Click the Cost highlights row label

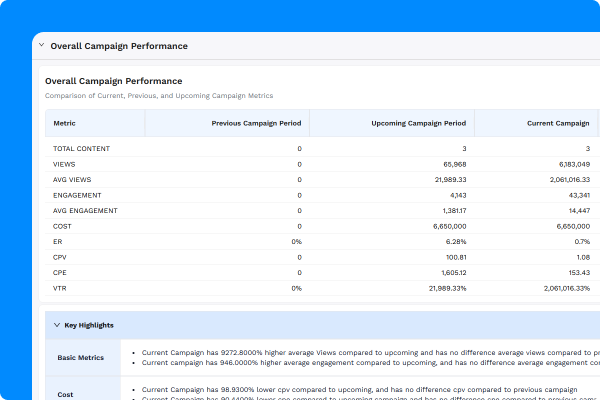tap(66, 394)
